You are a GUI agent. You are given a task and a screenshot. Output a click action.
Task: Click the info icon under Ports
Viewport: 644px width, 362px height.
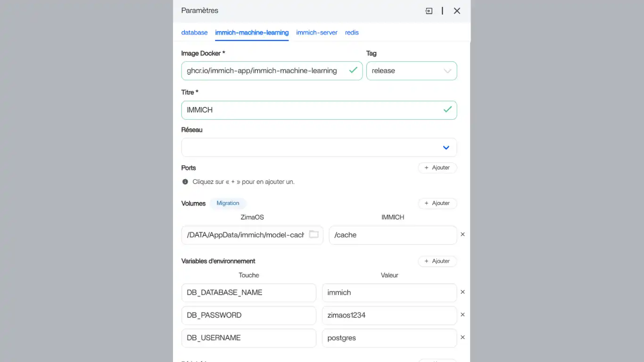tap(185, 182)
